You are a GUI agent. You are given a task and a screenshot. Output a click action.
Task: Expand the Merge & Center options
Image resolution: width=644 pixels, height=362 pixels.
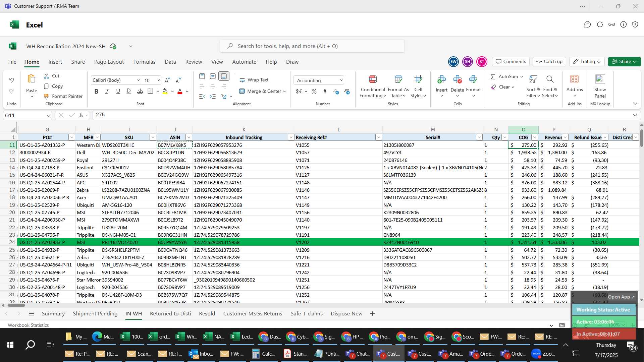click(x=284, y=92)
